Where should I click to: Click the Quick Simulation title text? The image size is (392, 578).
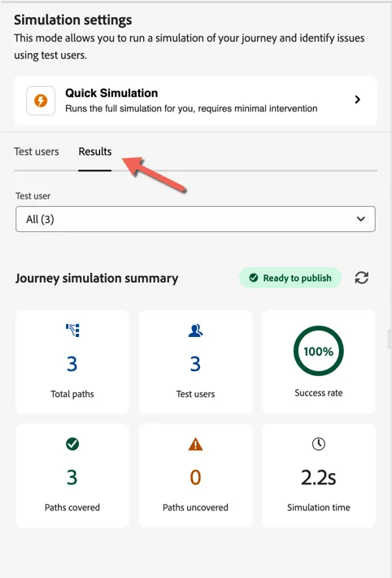(x=111, y=93)
